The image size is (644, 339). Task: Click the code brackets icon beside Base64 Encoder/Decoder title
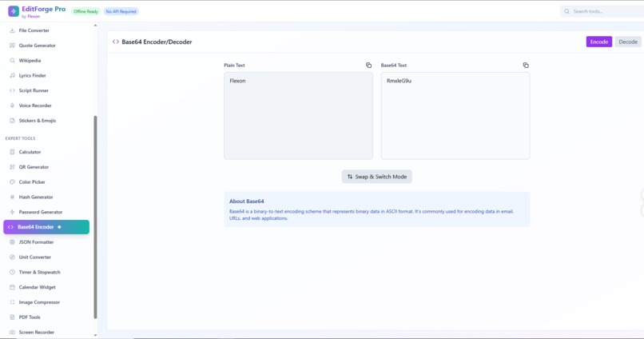115,42
